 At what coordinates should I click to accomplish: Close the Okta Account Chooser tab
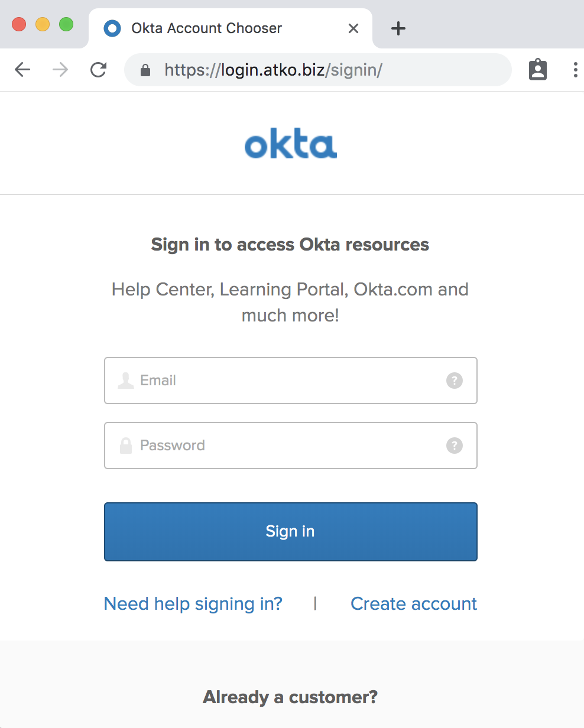click(x=353, y=28)
